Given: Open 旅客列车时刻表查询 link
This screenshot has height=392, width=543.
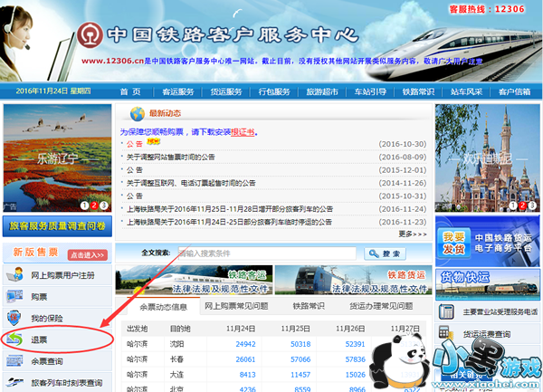Looking at the screenshot, I should [66, 383].
